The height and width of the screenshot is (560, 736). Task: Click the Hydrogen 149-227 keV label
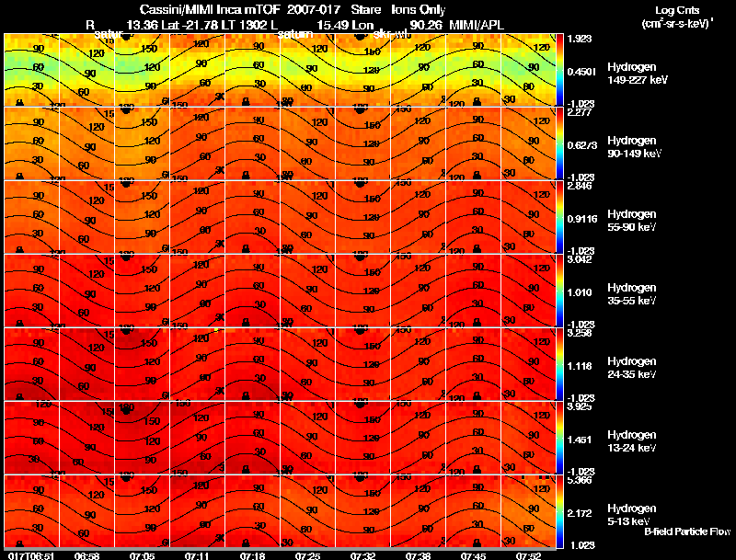click(638, 74)
